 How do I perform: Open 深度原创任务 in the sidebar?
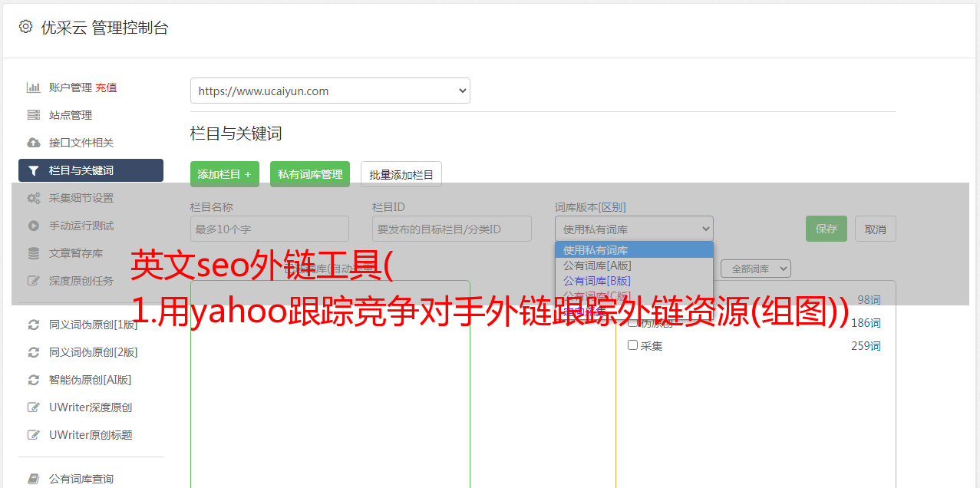coord(81,281)
